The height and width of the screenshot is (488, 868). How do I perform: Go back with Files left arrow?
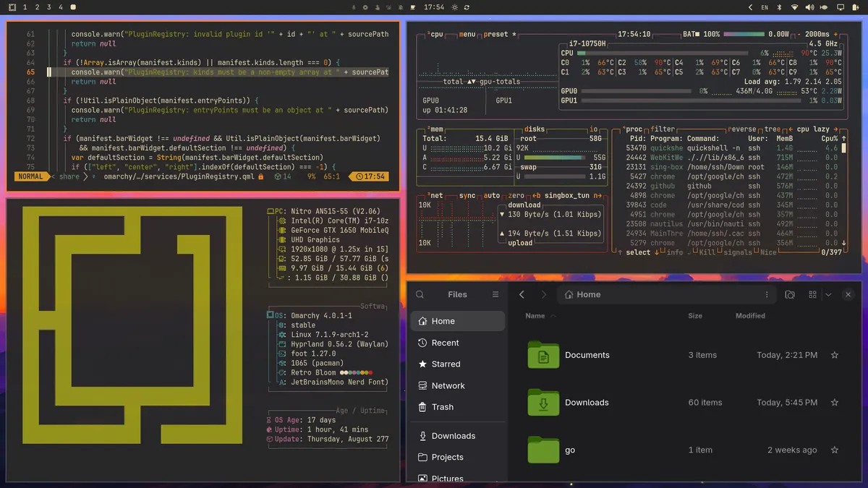click(522, 294)
